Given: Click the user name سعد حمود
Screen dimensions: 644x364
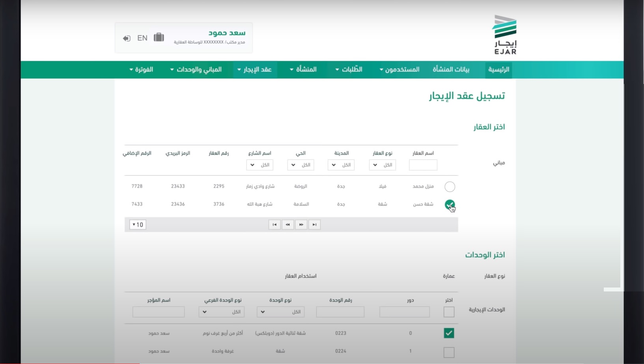Looking at the screenshot, I should tap(227, 33).
